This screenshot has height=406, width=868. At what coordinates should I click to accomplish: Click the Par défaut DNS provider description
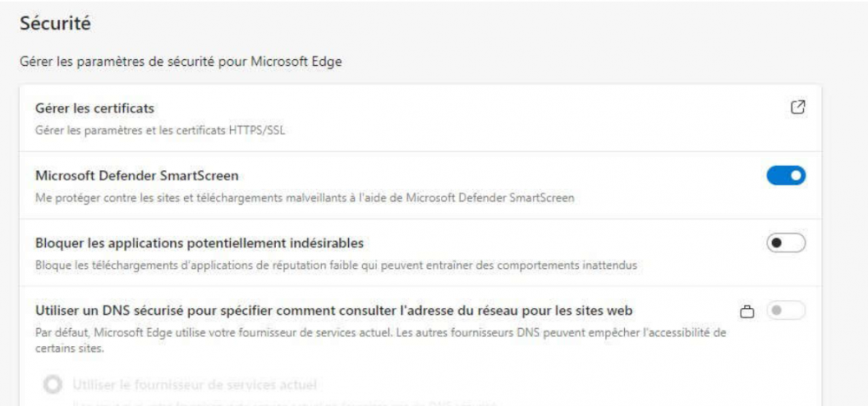380,332
